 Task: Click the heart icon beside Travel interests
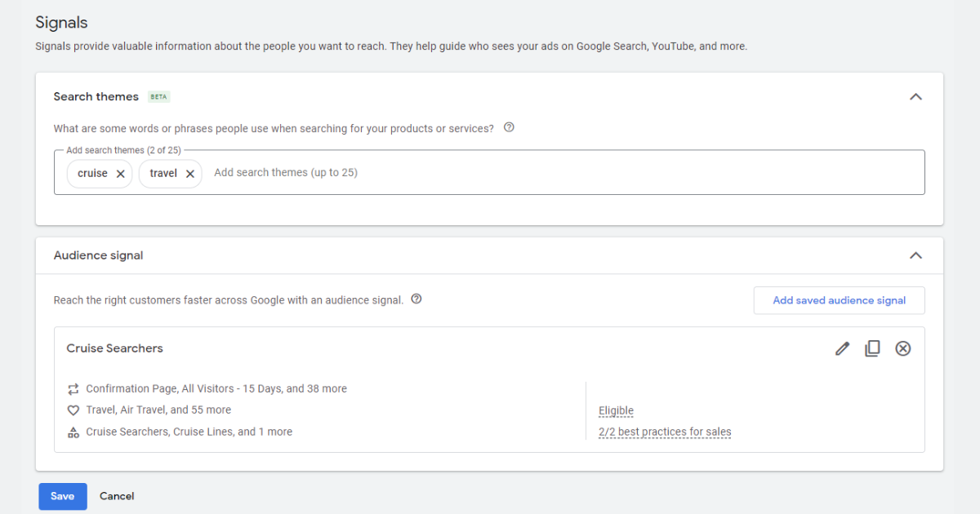[x=73, y=410]
